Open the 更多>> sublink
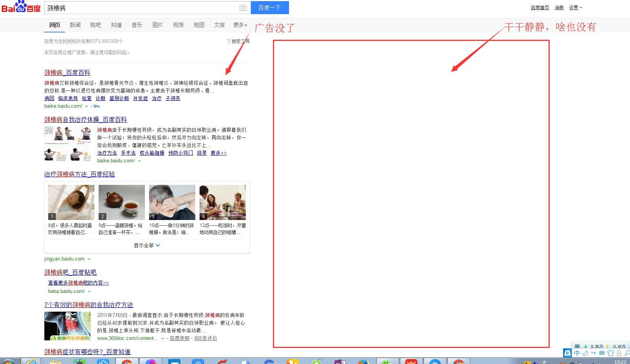630x364 pixels. coord(218,153)
